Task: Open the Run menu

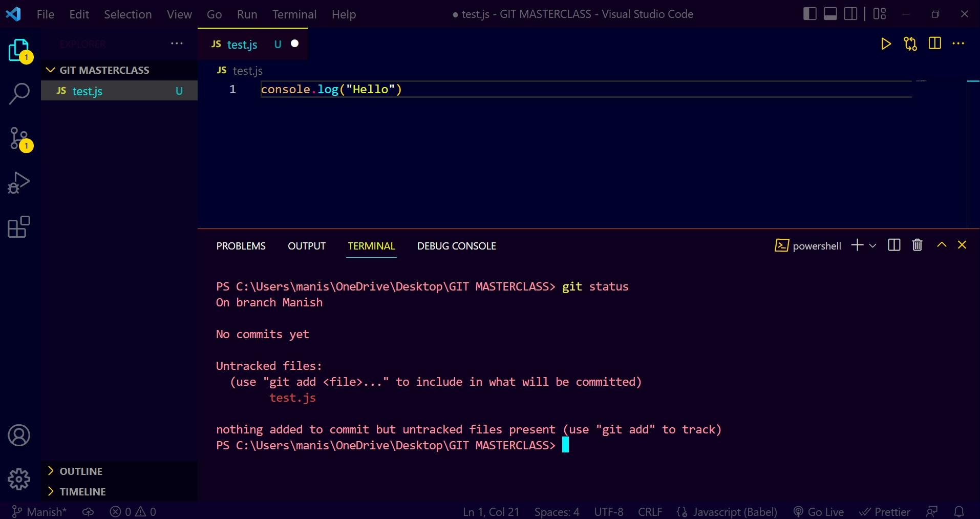Action: pos(247,14)
